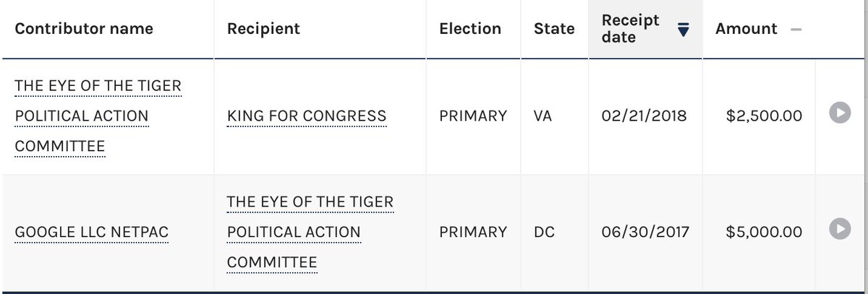
Task: Click the Amount column sort dash
Action: [x=796, y=30]
